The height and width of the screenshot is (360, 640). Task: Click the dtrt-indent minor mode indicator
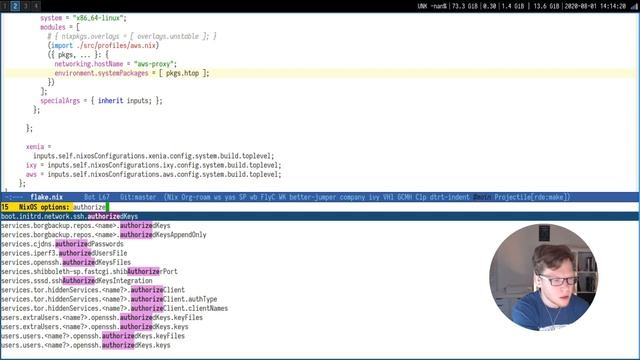449,197
